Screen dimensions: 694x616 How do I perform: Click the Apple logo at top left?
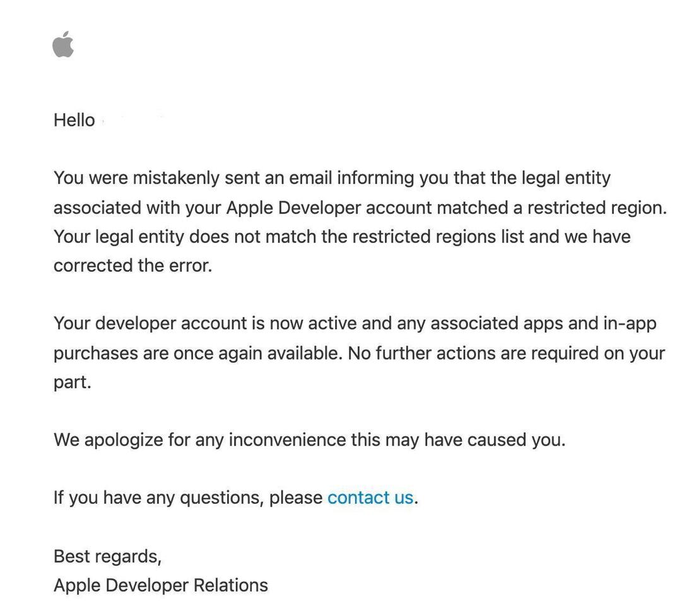[62, 45]
